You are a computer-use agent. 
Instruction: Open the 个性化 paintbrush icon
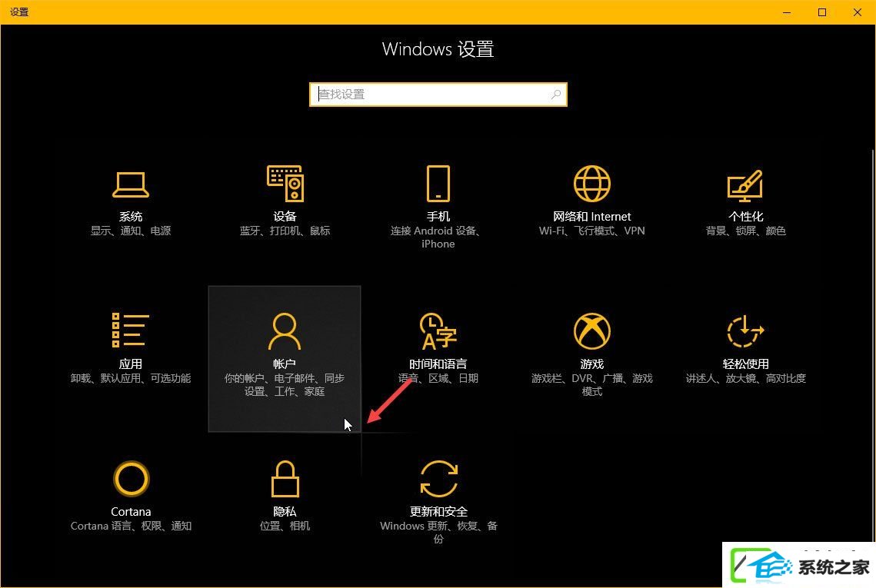tap(745, 185)
